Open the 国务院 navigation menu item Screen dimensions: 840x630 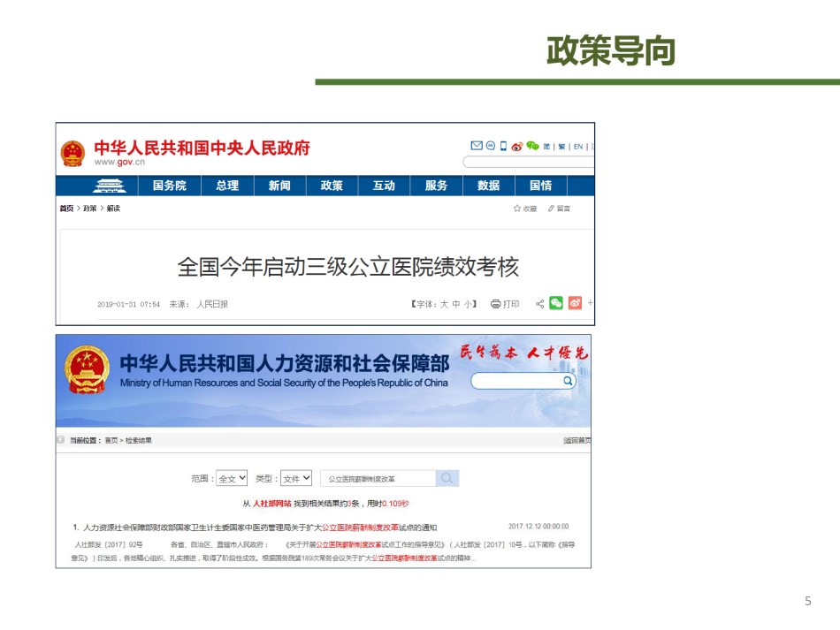(169, 186)
